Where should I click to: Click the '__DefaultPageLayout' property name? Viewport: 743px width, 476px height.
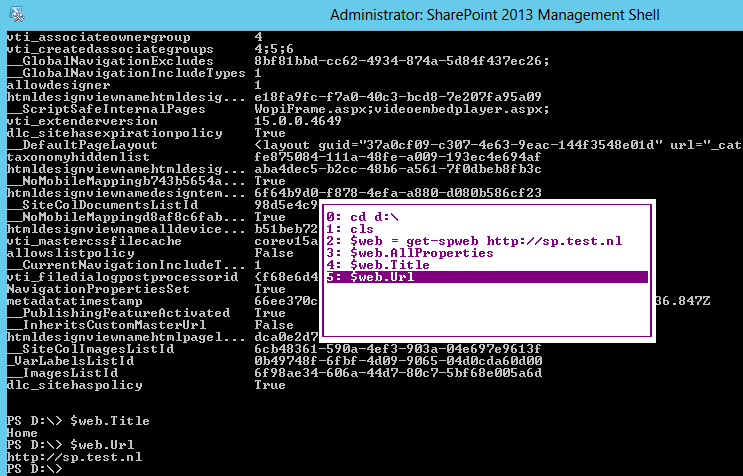click(82, 145)
